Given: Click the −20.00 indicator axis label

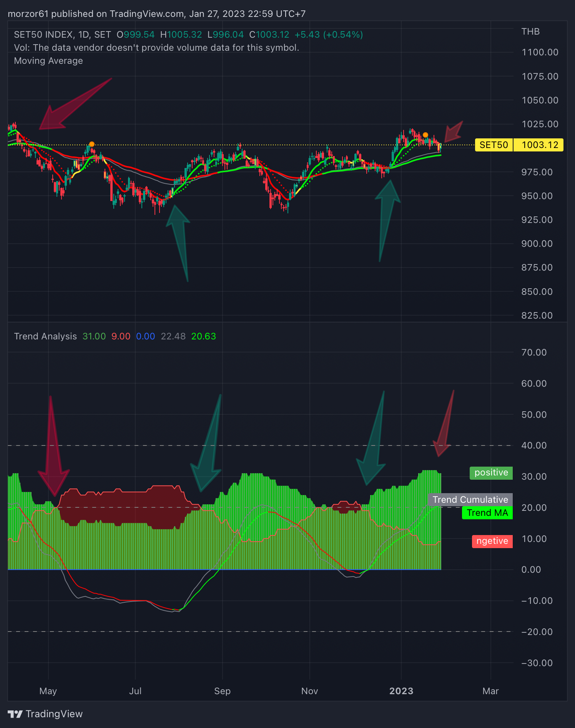Looking at the screenshot, I should coord(537,632).
